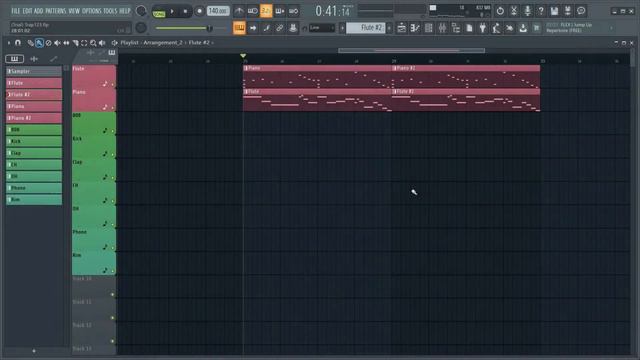Select the Playlist select tool
The image size is (640, 360).
click(84, 42)
